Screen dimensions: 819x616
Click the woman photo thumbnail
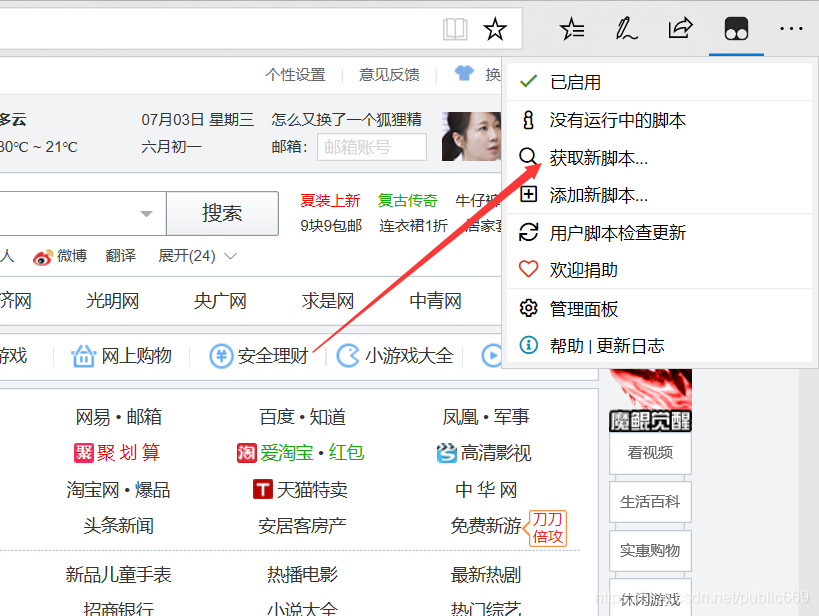point(471,136)
